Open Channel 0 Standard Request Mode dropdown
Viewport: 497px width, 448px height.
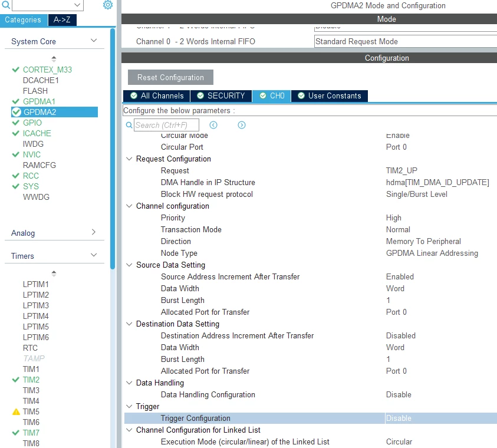(406, 41)
